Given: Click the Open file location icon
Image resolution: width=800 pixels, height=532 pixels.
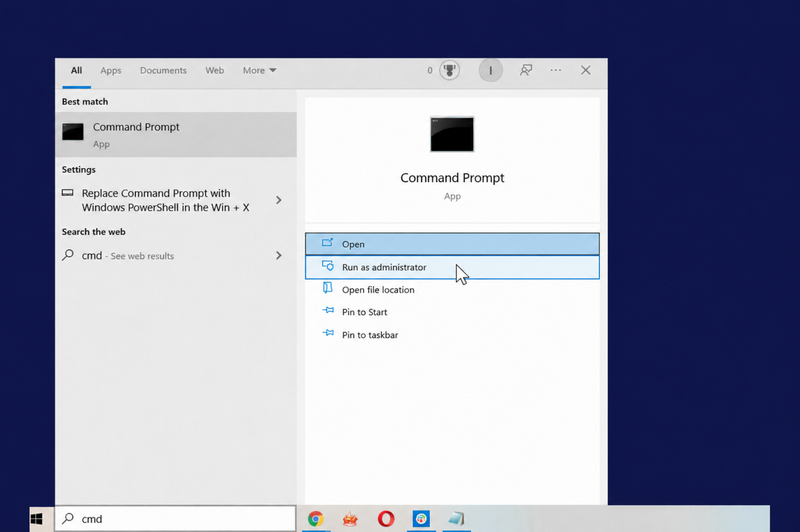Looking at the screenshot, I should 328,288.
